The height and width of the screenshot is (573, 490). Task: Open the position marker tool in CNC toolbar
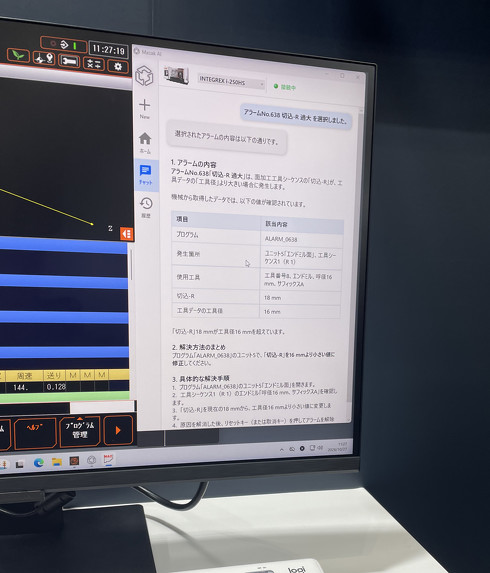tap(44, 58)
